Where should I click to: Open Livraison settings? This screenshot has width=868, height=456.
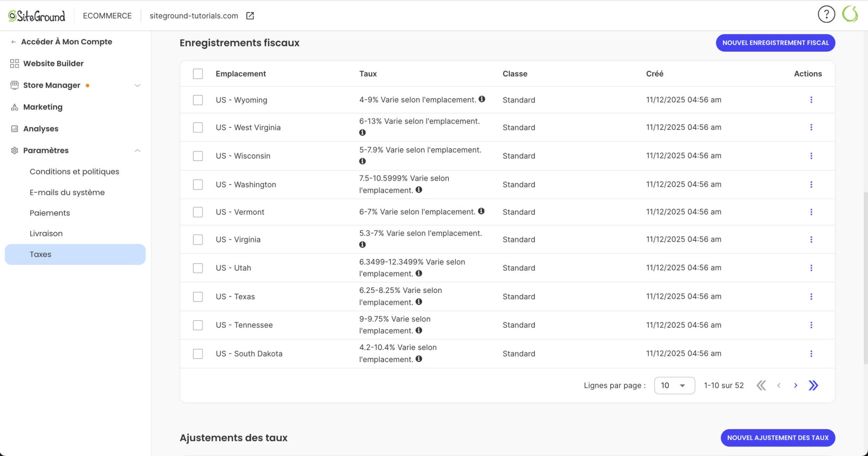(46, 233)
